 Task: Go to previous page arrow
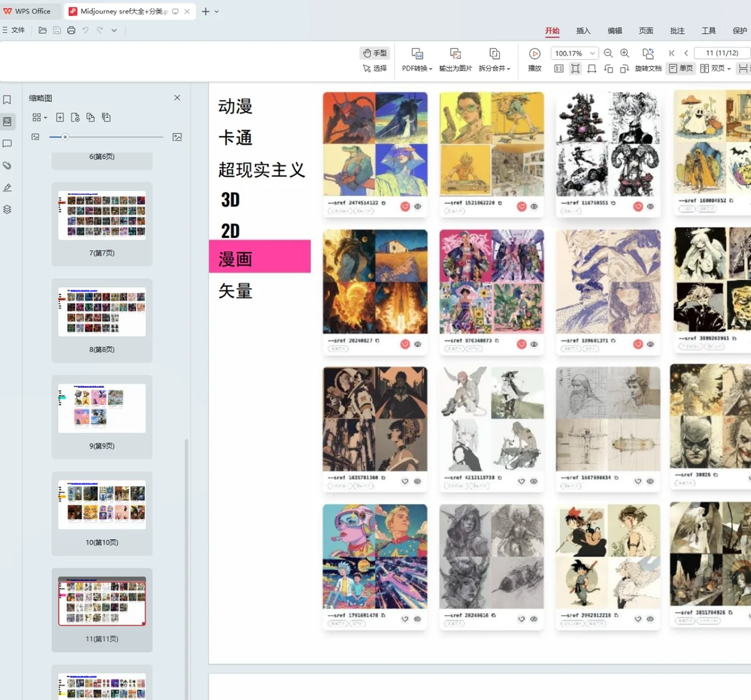(686, 53)
